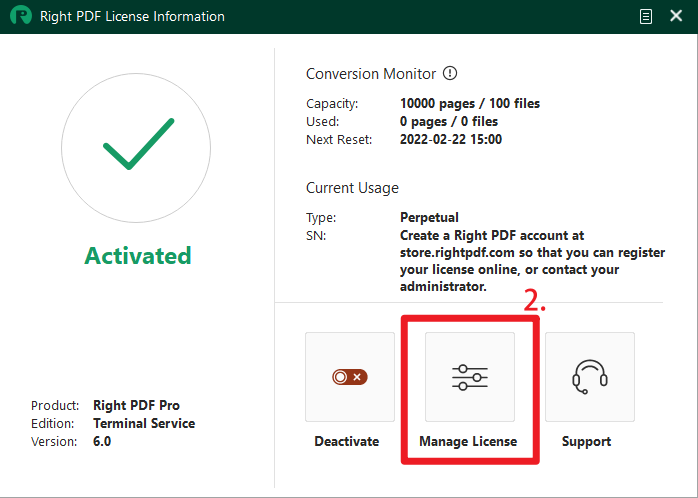Click the product name Right PDF Pro

point(136,405)
